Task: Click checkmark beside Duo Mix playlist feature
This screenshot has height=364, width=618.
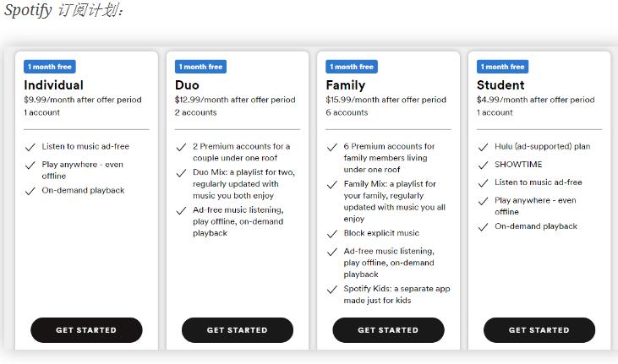Action: coord(181,173)
